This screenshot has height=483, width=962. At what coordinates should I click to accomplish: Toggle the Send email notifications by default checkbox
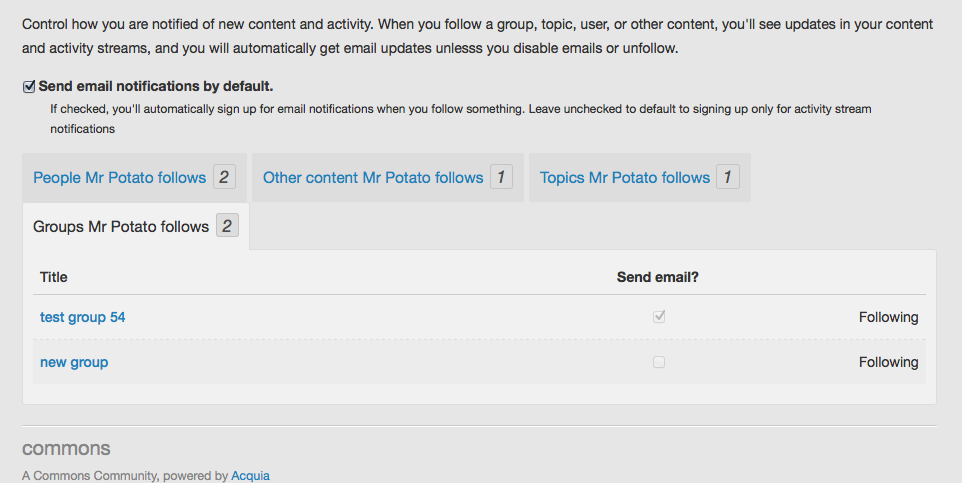(x=29, y=87)
